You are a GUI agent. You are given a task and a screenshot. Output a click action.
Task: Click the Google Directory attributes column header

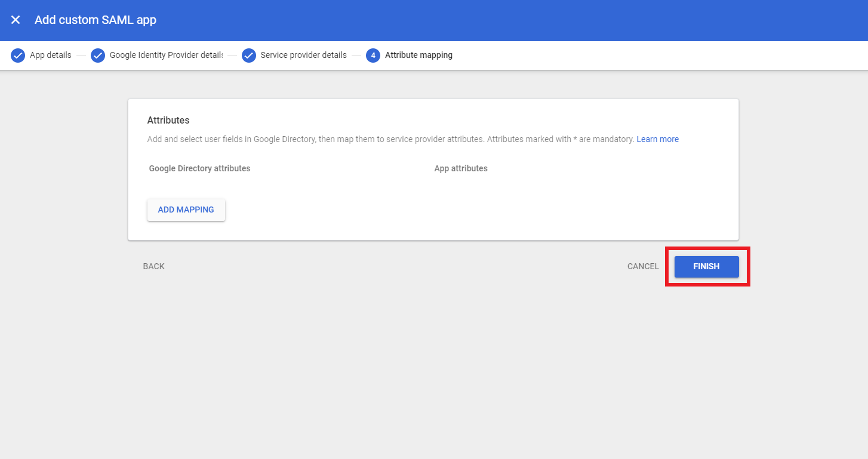pos(199,168)
